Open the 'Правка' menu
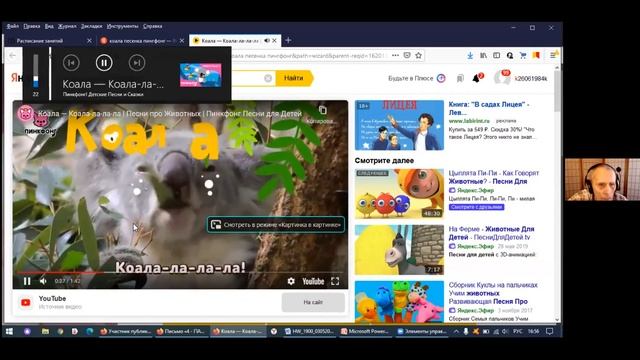This screenshot has width=640, height=360. [32, 26]
